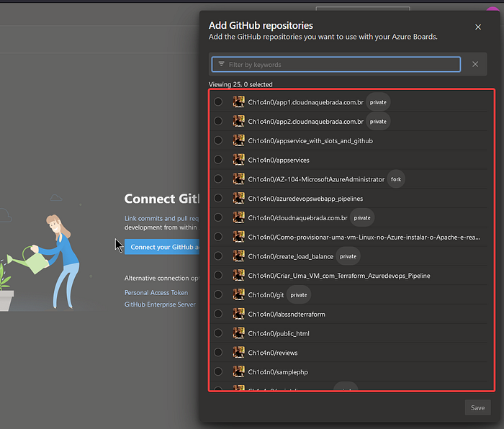Choose the Ch1c4n0/appservices repository radio

(x=218, y=160)
